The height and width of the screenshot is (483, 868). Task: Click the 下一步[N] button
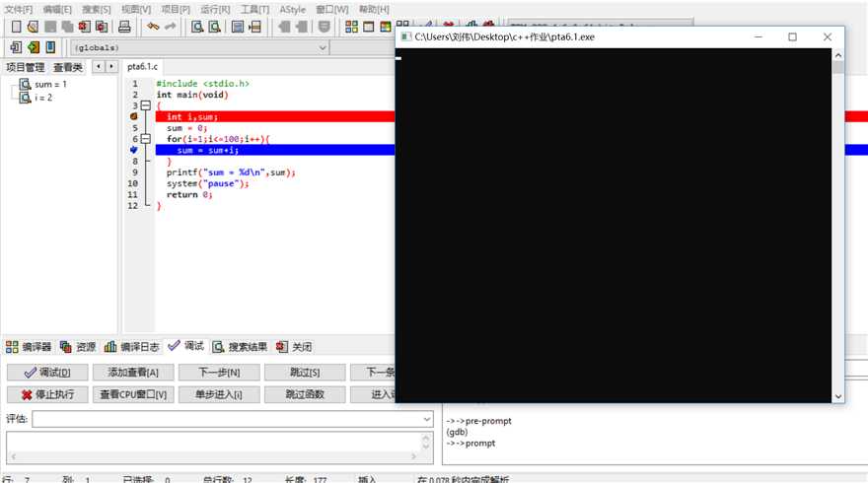[219, 373]
